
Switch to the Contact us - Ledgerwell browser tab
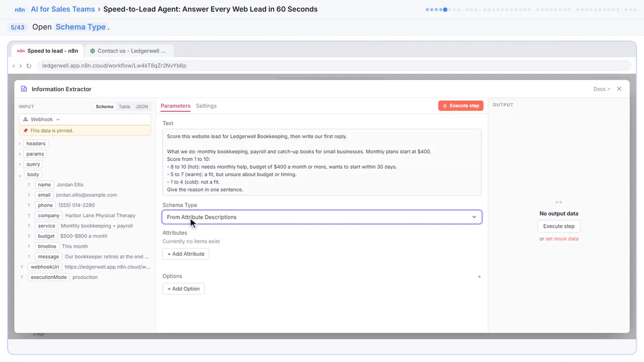pyautogui.click(x=129, y=51)
